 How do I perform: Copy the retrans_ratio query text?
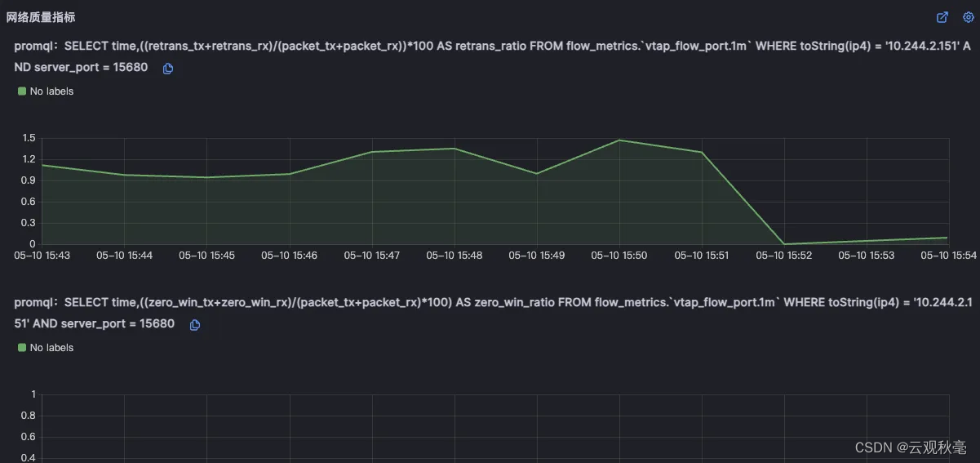168,69
